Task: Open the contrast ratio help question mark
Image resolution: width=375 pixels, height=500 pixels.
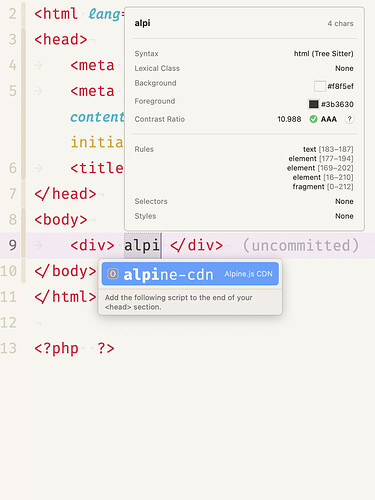Action: [349, 119]
